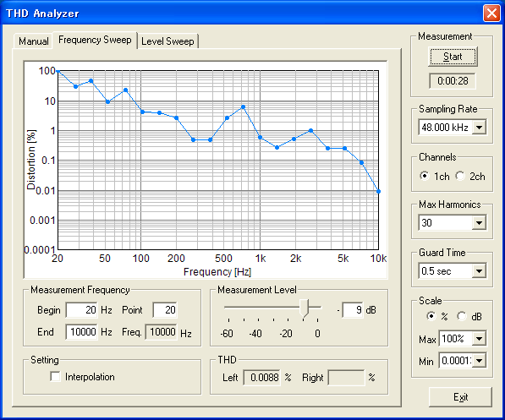Expand the Max Harmonics dropdown
The width and height of the screenshot is (505, 420).
pos(479,223)
